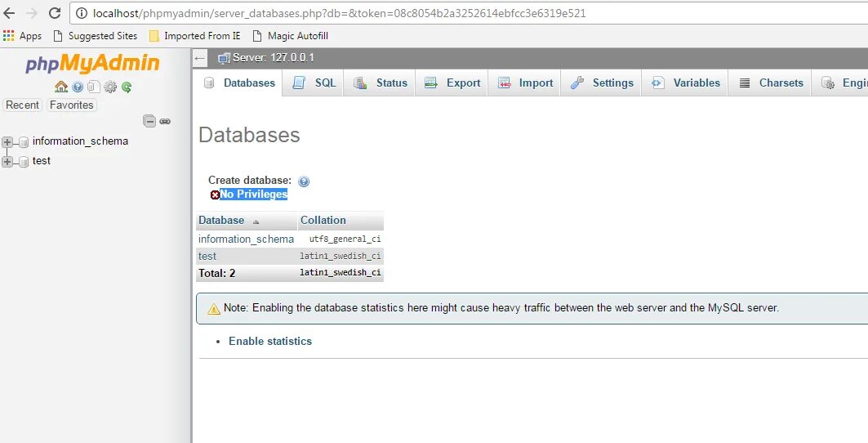Image resolution: width=868 pixels, height=443 pixels.
Task: Click Enable statistics link
Action: pos(270,342)
